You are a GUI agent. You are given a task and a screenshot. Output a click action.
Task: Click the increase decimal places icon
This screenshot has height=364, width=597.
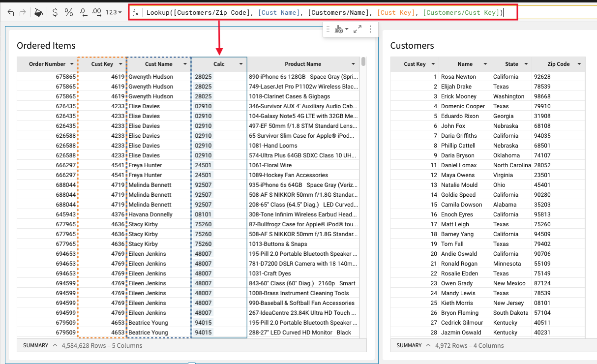coord(97,12)
